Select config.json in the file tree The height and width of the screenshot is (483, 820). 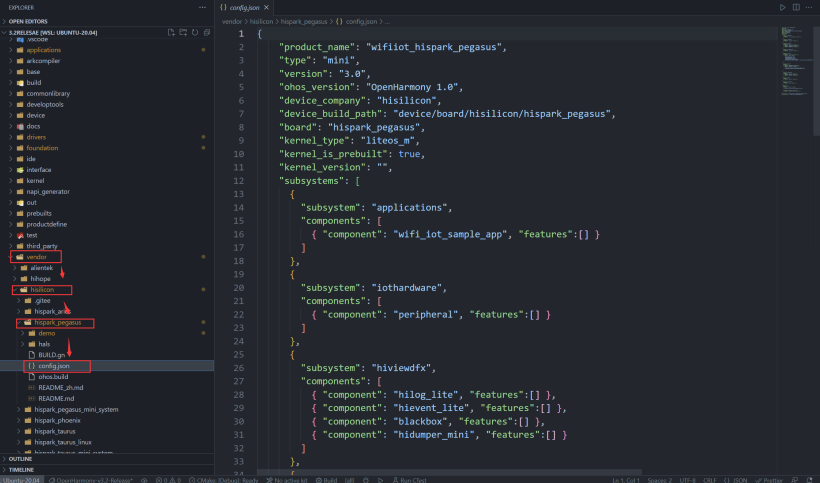pos(53,366)
